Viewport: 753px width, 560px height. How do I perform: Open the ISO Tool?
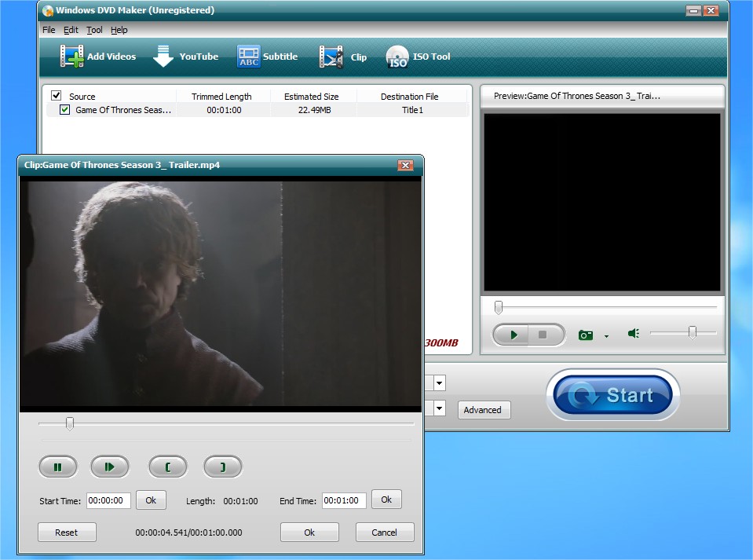coord(418,57)
